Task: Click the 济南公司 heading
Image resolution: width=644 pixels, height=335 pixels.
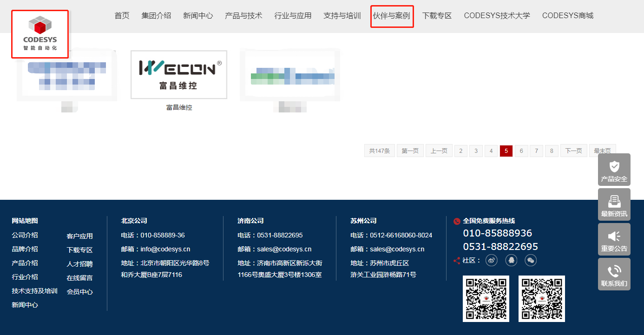Action: point(250,221)
